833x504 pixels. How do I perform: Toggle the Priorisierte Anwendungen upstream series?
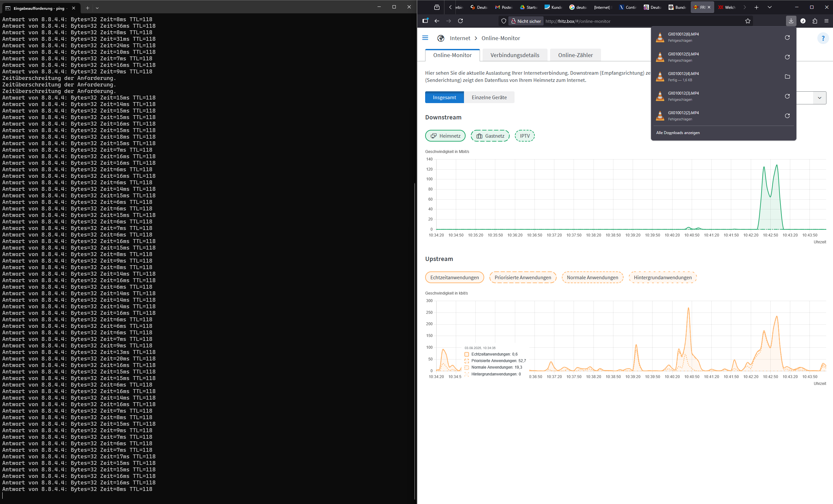(523, 278)
